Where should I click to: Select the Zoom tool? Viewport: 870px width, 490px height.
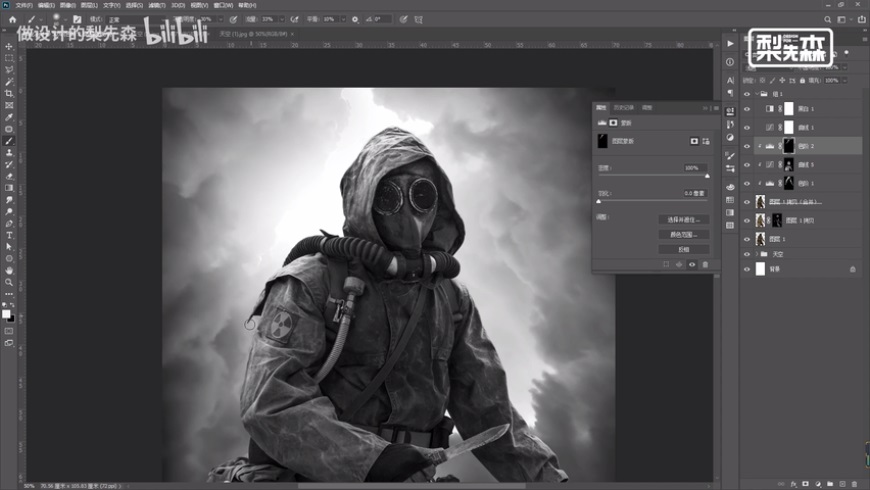[9, 282]
